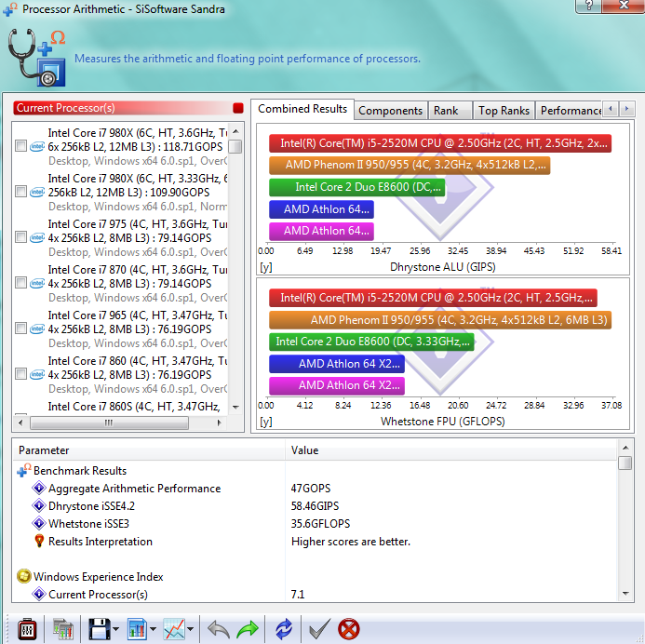Click the copy results table toolbar icon
Viewport: 645px width, 644px height.
[62, 629]
